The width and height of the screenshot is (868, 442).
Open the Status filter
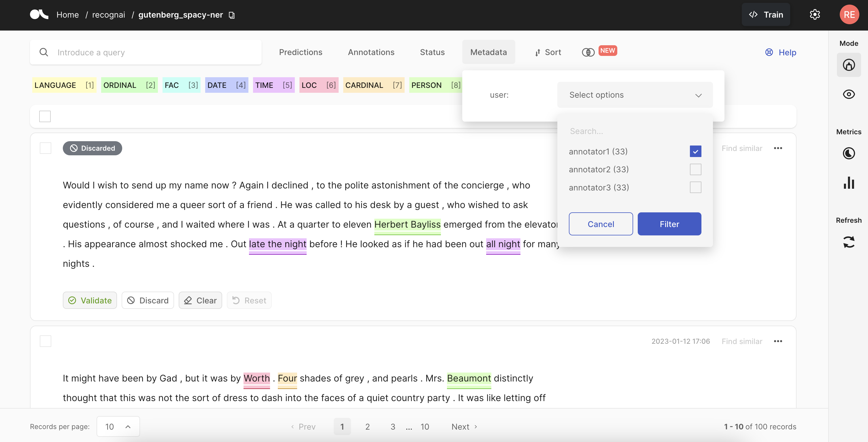pos(432,52)
